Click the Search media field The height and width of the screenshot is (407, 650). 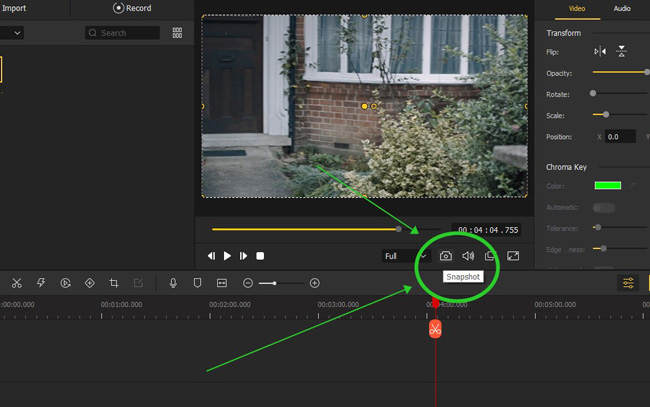[122, 33]
